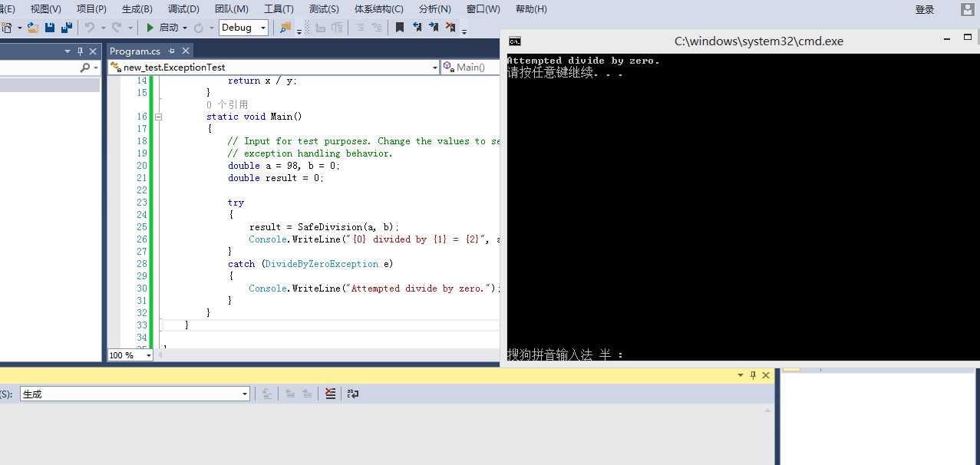Close the Program.cs tab

tap(186, 51)
